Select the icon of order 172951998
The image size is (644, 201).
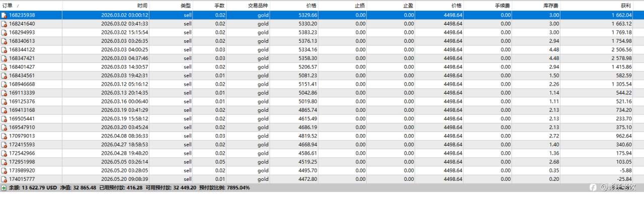coord(4,162)
